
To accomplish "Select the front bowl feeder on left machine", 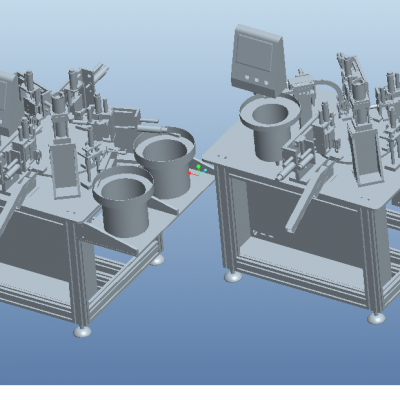I will [123, 200].
